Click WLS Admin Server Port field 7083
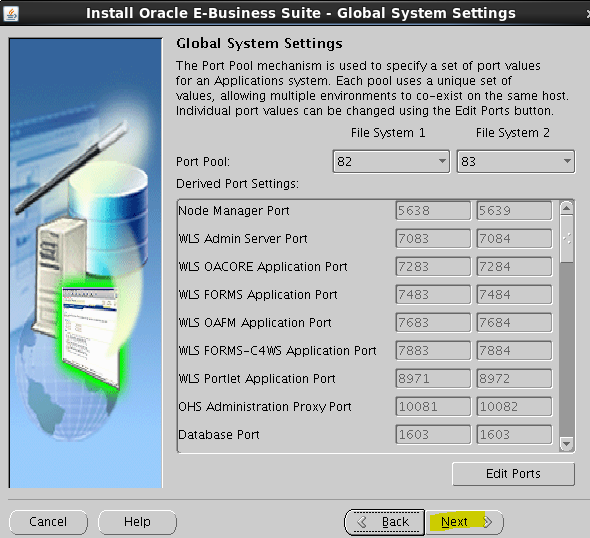The width and height of the screenshot is (590, 538). (x=433, y=239)
